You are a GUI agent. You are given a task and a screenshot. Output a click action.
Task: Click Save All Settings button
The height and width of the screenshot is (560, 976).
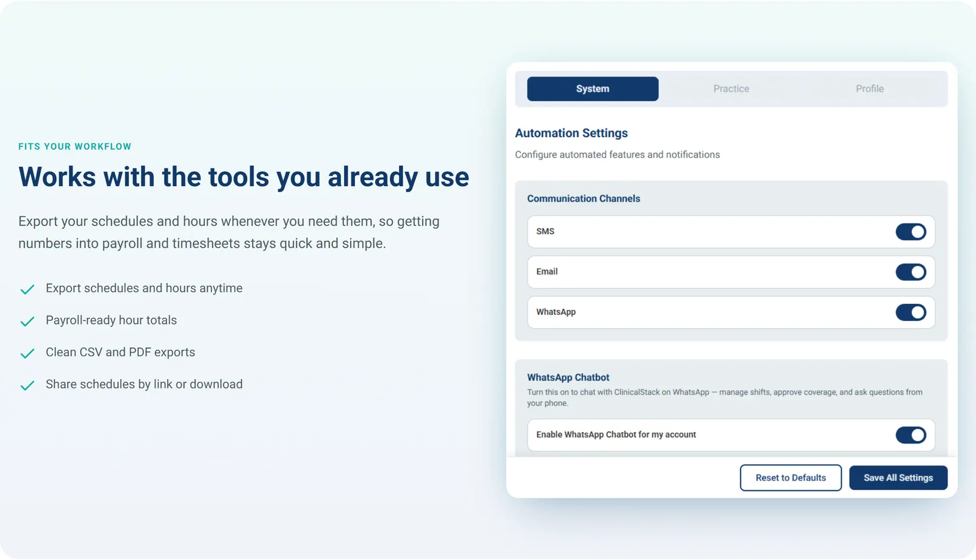click(898, 478)
